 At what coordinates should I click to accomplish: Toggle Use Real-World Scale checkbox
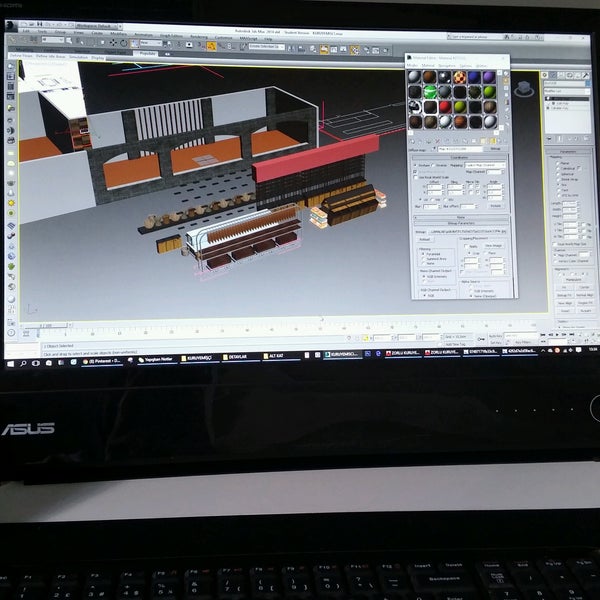tap(416, 177)
